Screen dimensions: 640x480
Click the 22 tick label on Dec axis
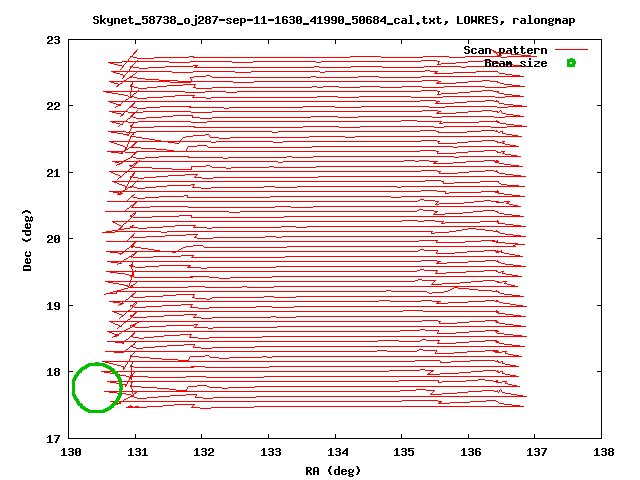pos(53,106)
